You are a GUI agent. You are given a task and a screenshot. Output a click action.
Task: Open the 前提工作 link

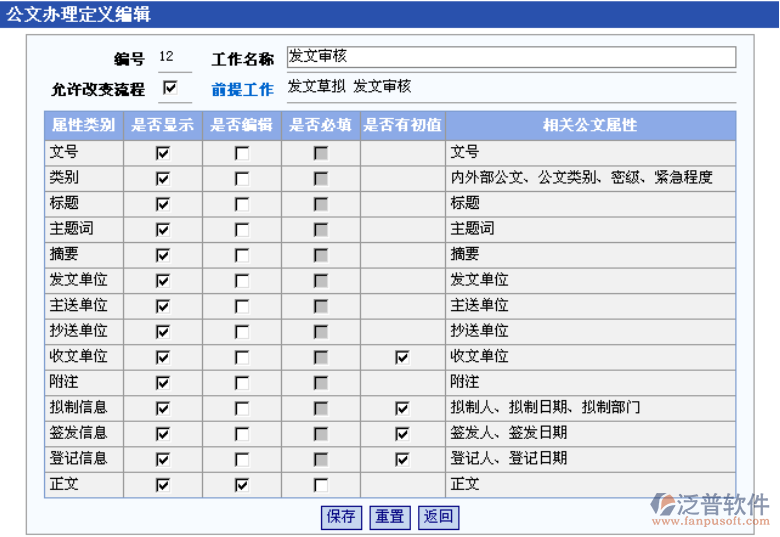pos(242,90)
